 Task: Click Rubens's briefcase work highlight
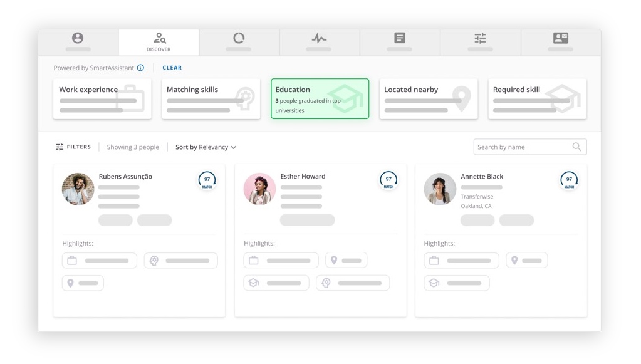coord(100,261)
